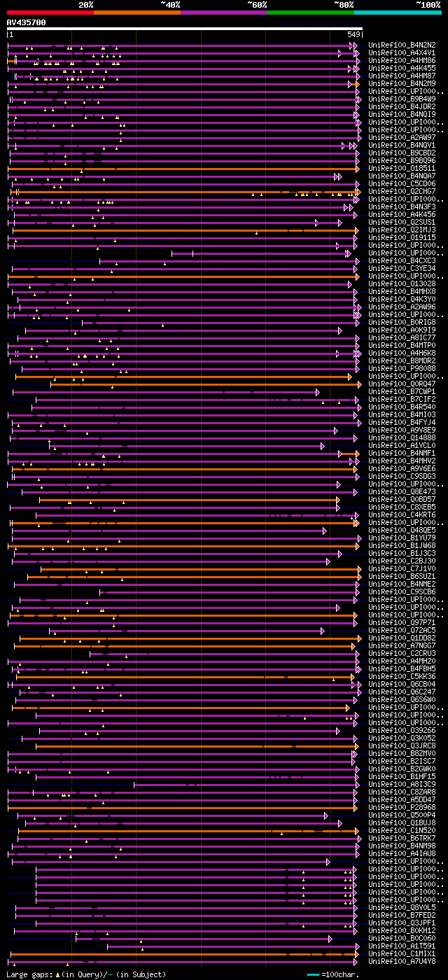The height and width of the screenshot is (980, 448).
Task: Select hit label UniRef100_A4X4V1
Action: point(401,52)
